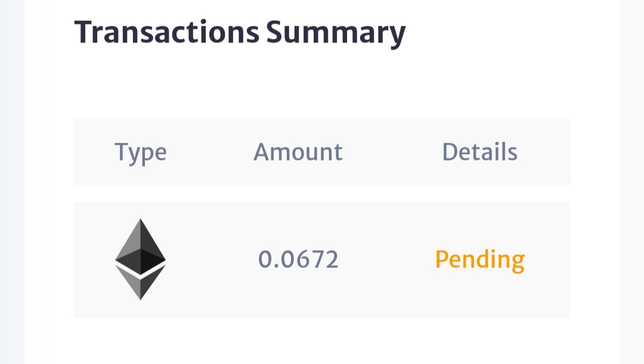Click the word "Summary" in the title
This screenshot has width=644, height=364.
pyautogui.click(x=336, y=33)
